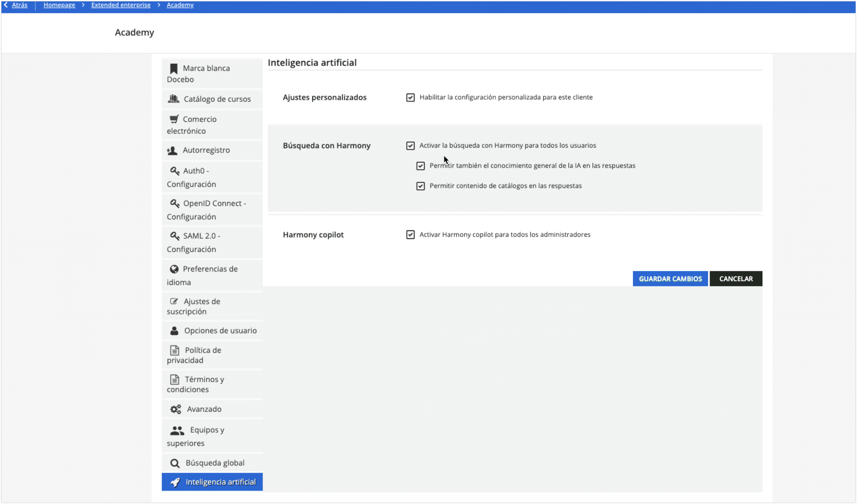Uncheck Permitir también el conocimiento general de la IA

tap(421, 166)
